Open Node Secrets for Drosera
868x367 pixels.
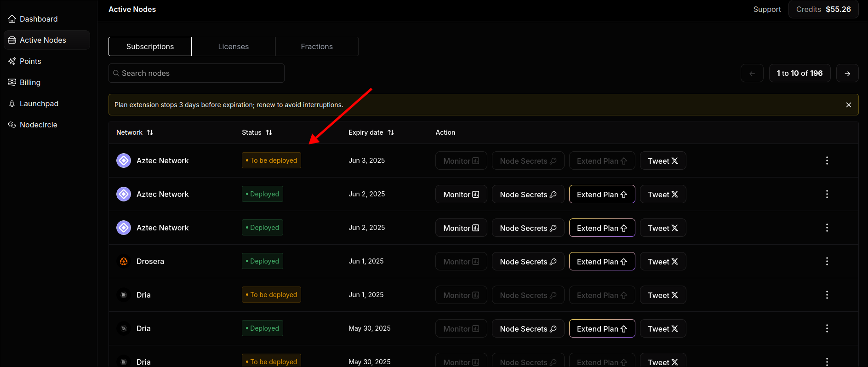[x=528, y=261]
